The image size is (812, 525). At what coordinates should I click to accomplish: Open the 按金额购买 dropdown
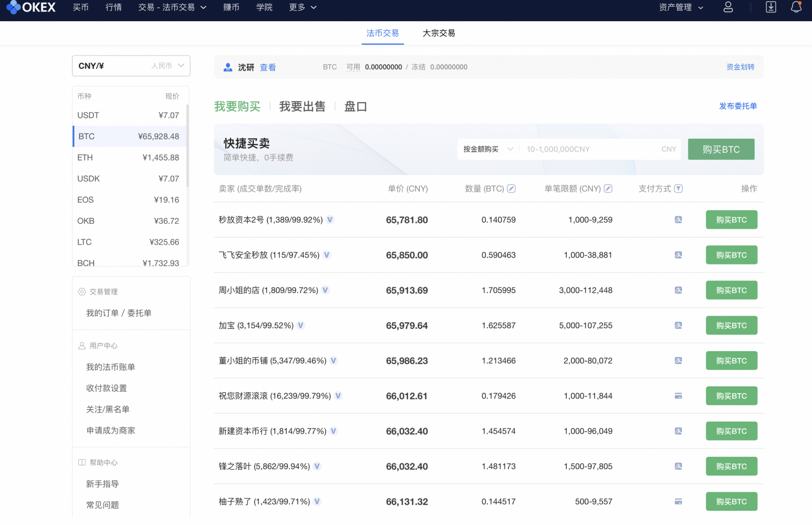488,149
